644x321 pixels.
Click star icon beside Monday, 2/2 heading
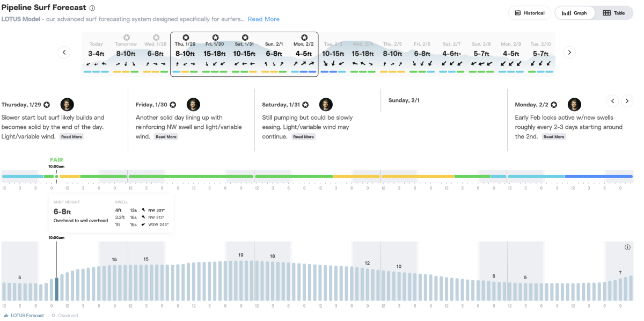click(x=554, y=105)
